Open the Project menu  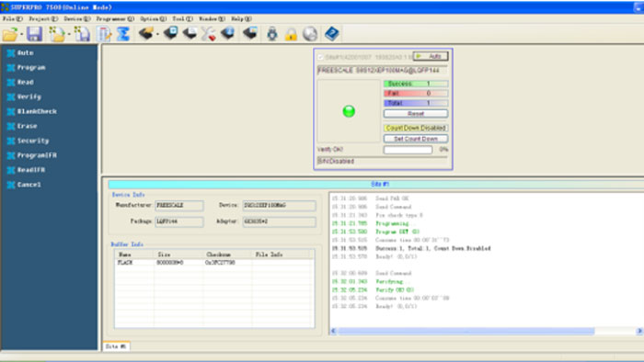coord(43,19)
